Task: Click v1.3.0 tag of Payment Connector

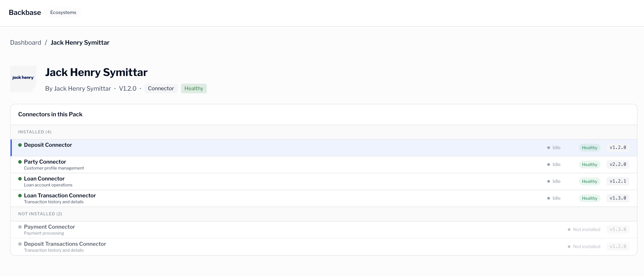Action: click(x=618, y=229)
